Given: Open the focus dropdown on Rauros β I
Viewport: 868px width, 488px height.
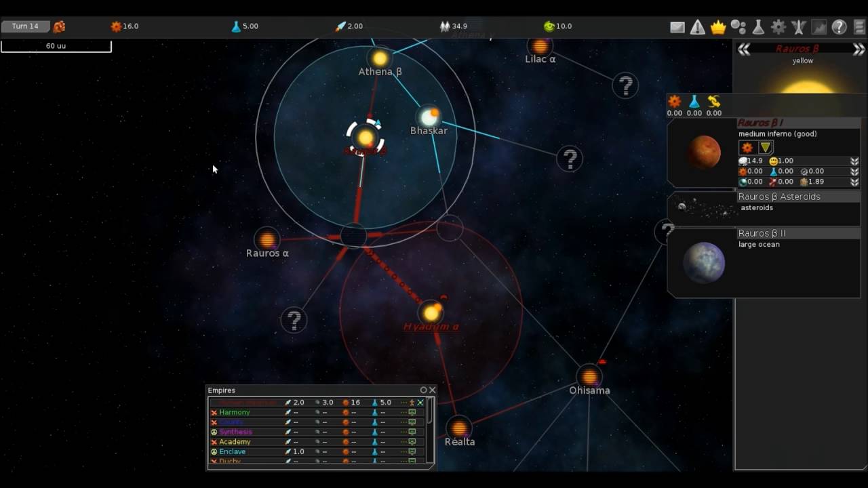Looking at the screenshot, I should coord(765,148).
